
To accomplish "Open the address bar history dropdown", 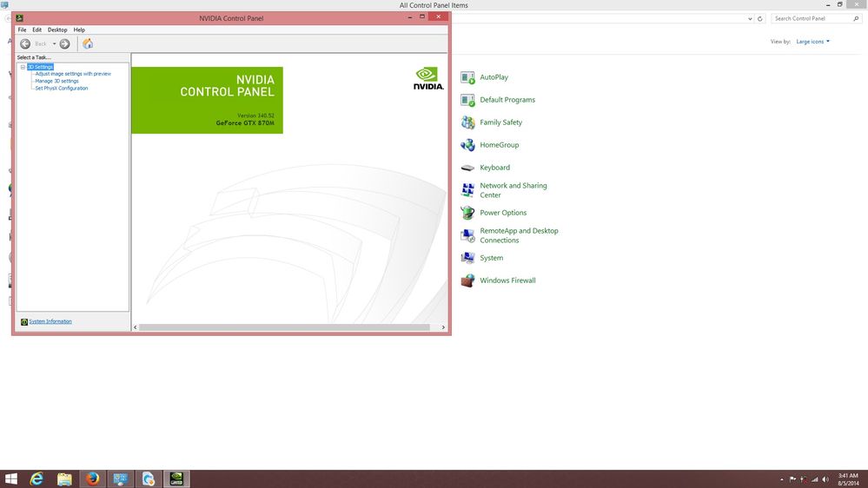I will coord(750,19).
